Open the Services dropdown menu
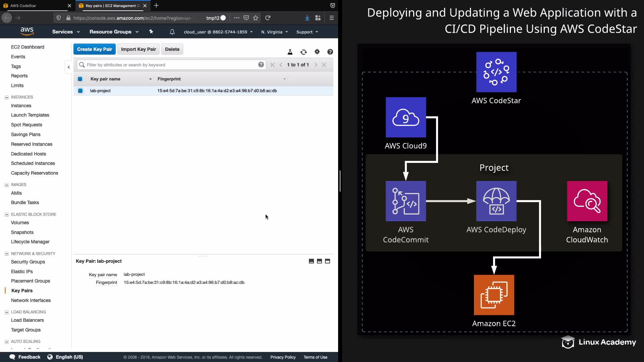 [x=66, y=32]
